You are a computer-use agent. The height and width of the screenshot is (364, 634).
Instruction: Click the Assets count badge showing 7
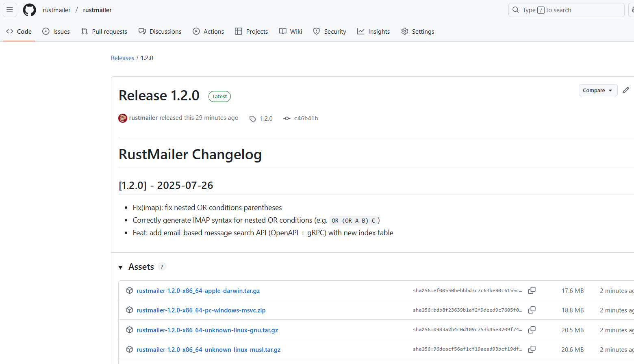point(162,266)
